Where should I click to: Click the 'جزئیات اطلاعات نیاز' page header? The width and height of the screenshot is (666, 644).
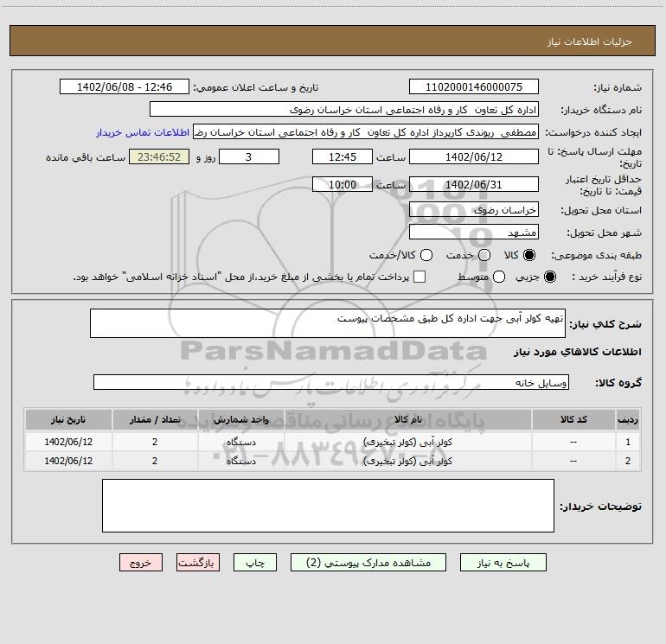click(x=590, y=41)
